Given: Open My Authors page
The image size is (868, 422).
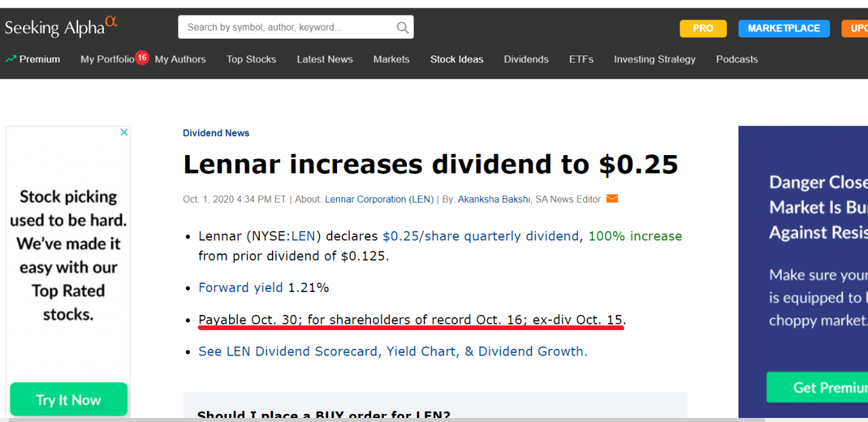Looking at the screenshot, I should click(x=180, y=60).
